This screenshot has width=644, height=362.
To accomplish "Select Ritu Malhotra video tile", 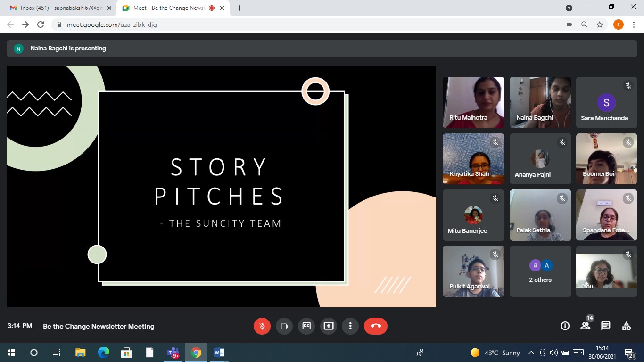I will (473, 103).
